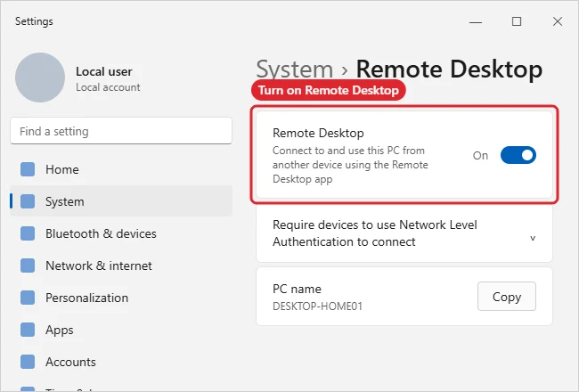Image resolution: width=579 pixels, height=392 pixels.
Task: Open Bluetooth & devices settings
Action: pyautogui.click(x=121, y=233)
